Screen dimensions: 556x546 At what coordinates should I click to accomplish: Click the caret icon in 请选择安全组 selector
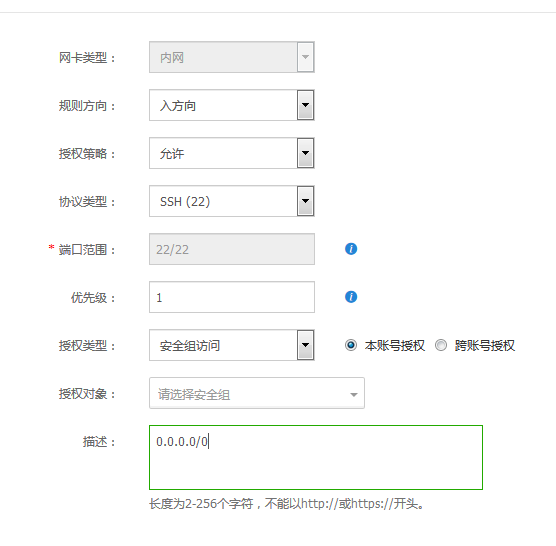coord(354,395)
